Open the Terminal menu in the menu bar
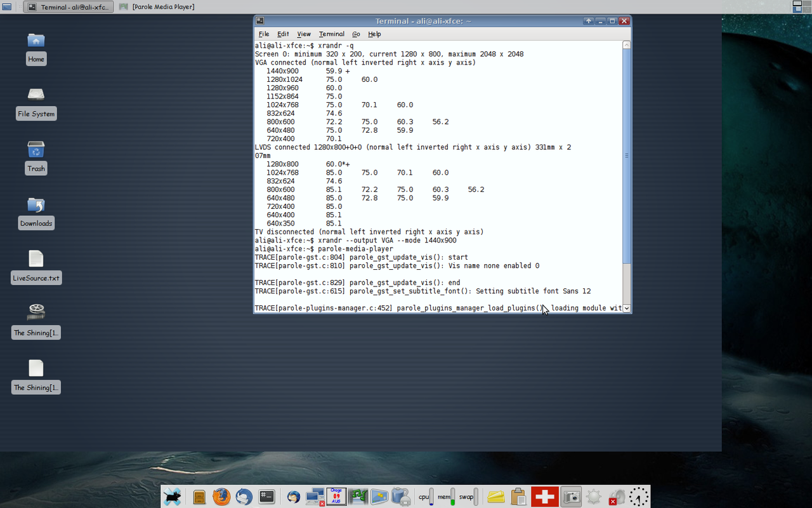The width and height of the screenshot is (812, 508). (x=331, y=34)
